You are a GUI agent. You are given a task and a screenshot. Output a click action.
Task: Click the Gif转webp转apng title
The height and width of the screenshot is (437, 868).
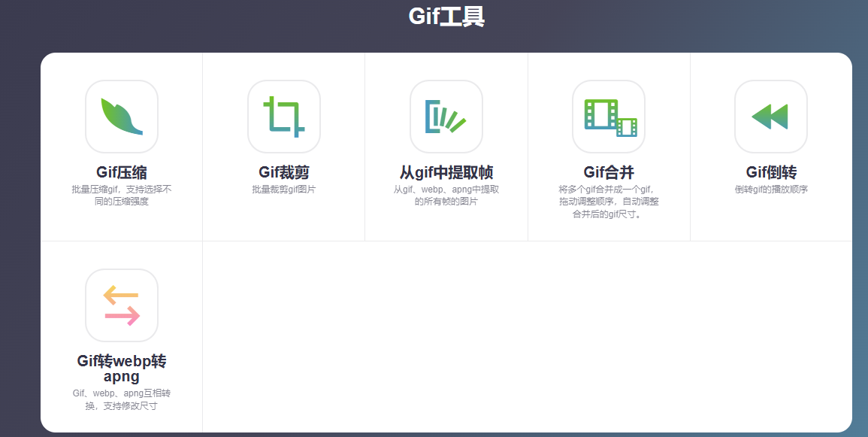point(122,368)
